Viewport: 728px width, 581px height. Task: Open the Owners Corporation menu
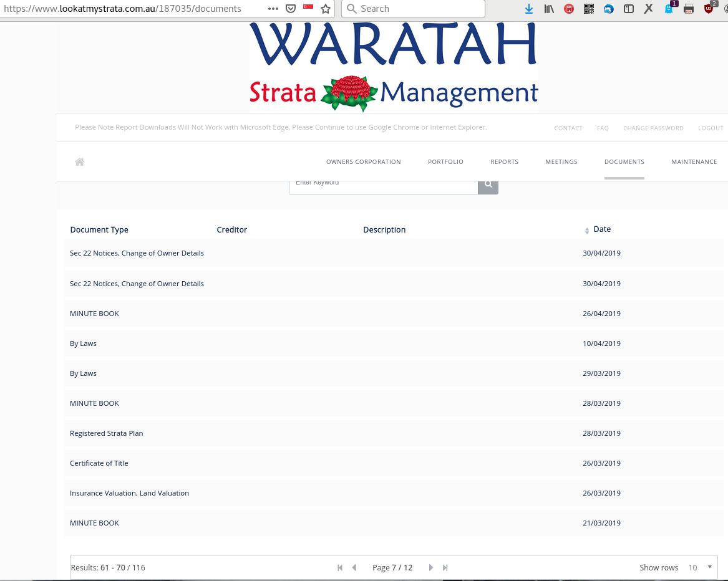point(364,162)
